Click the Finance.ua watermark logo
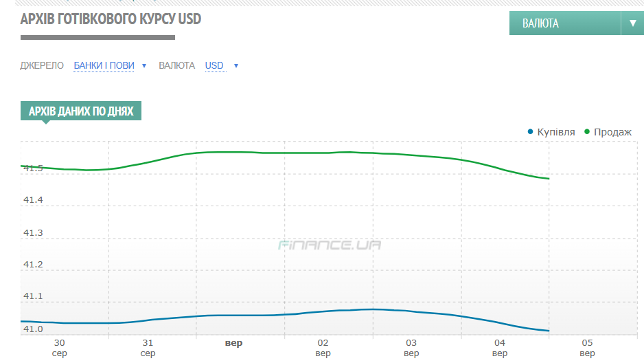Screen dimensions: 644x363 pyautogui.click(x=330, y=245)
